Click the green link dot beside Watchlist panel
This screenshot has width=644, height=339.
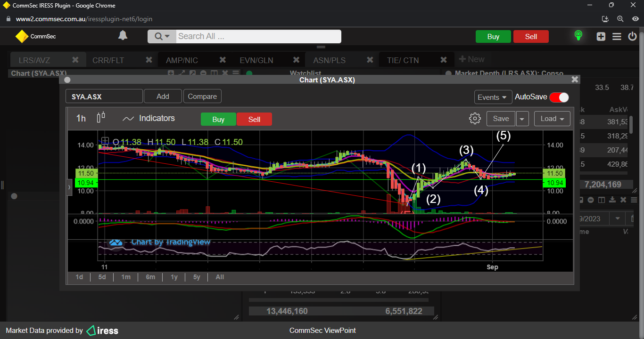pyautogui.click(x=249, y=73)
